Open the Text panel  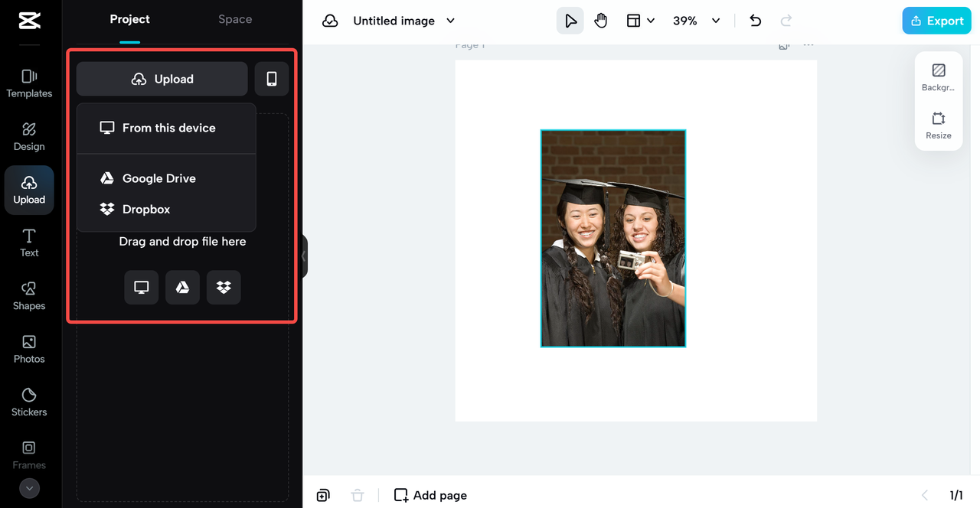click(29, 243)
